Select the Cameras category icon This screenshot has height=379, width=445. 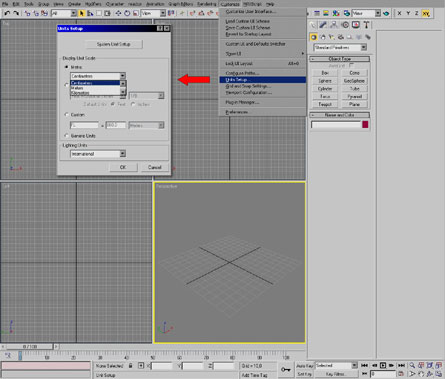click(340, 37)
